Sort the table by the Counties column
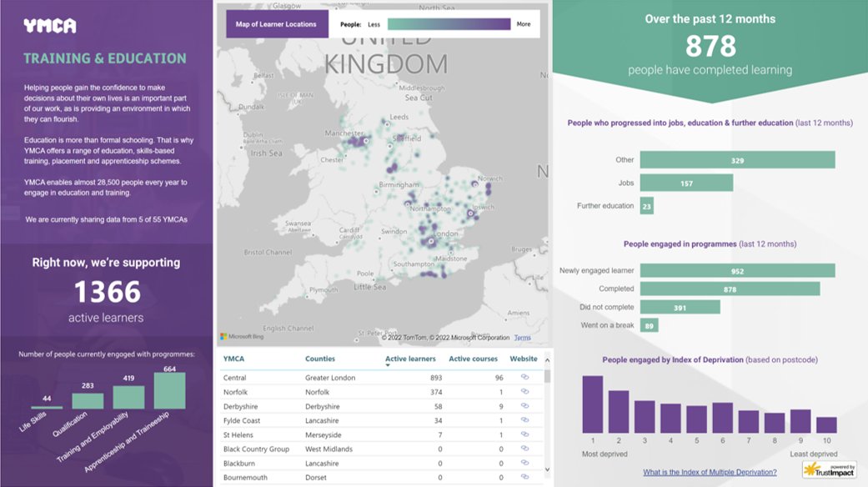Image resolution: width=868 pixels, height=487 pixels. point(322,359)
